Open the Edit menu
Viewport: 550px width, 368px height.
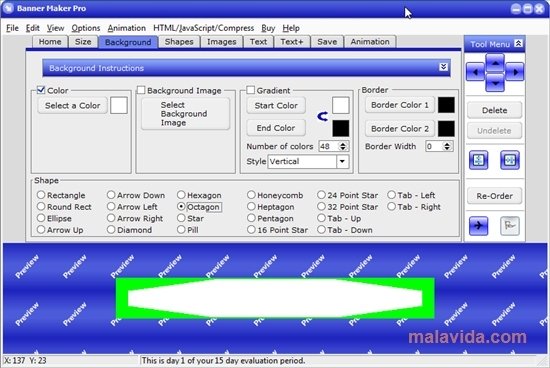[x=33, y=28]
